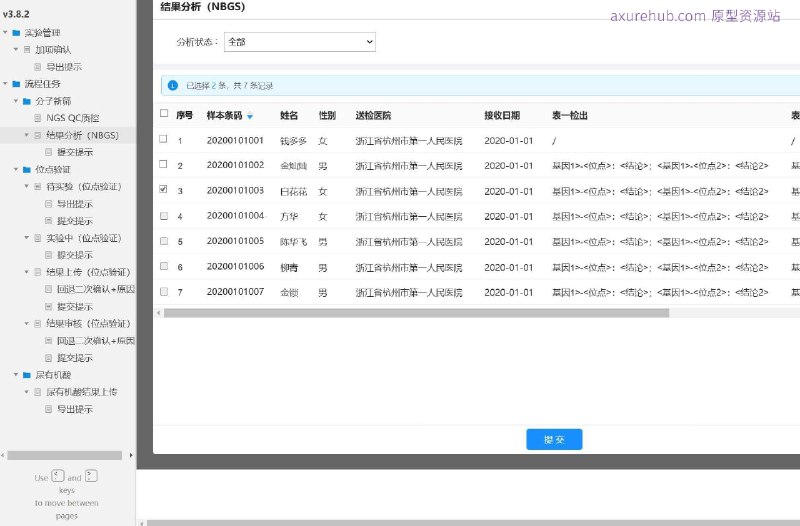
Task: Click the NGS QC质控 page icon
Action: point(38,118)
